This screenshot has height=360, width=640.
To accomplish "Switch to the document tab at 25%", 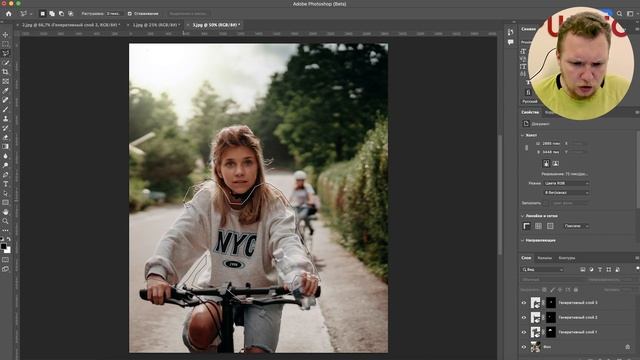I will (x=154, y=25).
